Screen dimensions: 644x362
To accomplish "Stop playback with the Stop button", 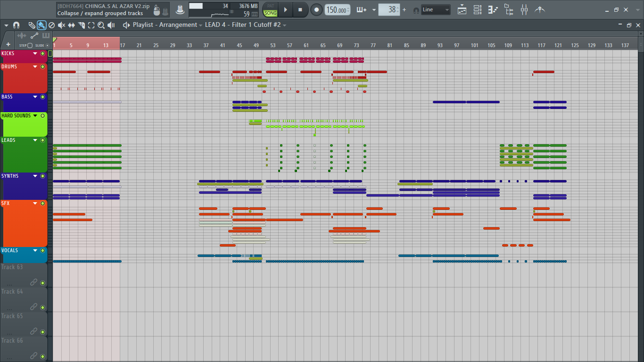I will pos(300,9).
